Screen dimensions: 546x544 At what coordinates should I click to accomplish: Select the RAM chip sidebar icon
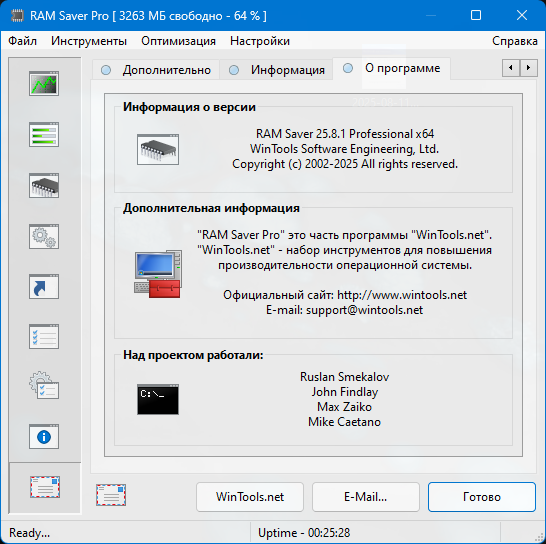tap(44, 185)
